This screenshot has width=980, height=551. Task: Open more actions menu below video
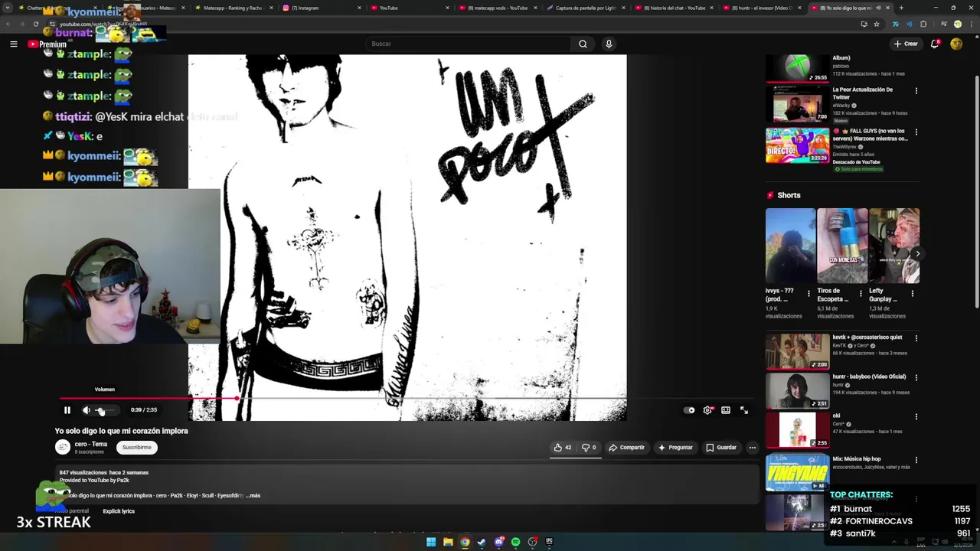coord(753,448)
